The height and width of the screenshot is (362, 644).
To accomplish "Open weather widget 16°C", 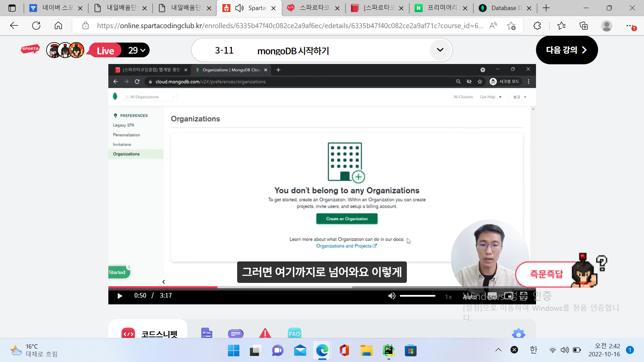I will click(x=34, y=350).
